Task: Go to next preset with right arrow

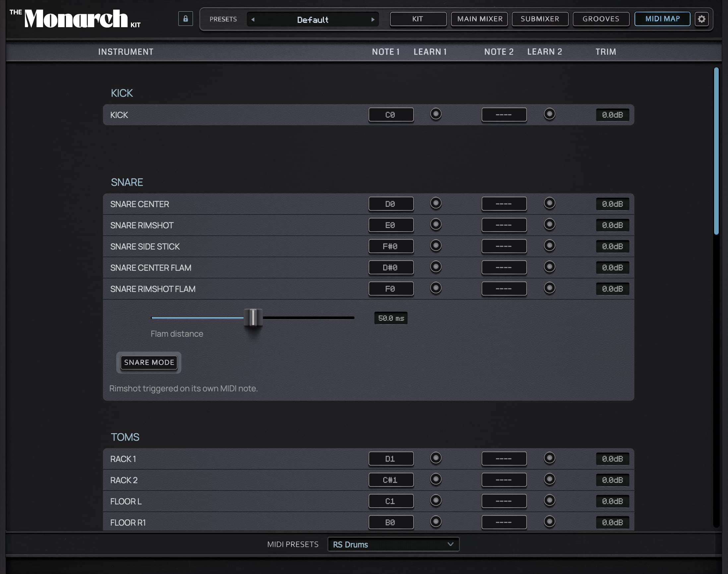Action: click(x=373, y=20)
